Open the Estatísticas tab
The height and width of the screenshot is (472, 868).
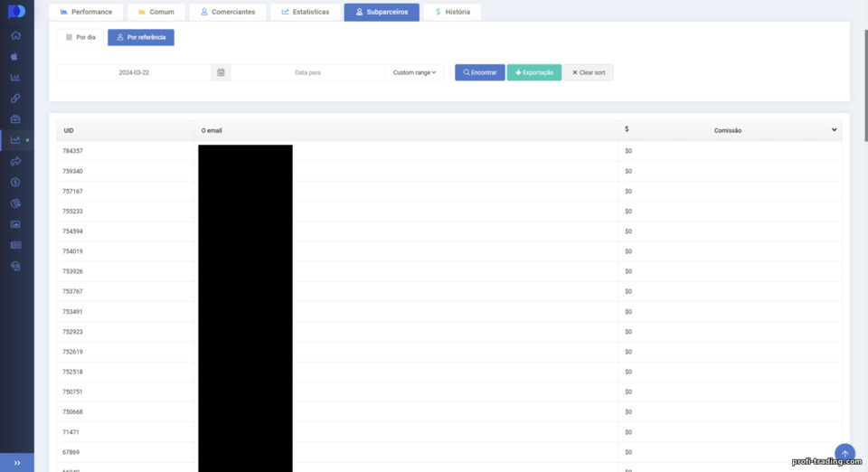pyautogui.click(x=305, y=12)
